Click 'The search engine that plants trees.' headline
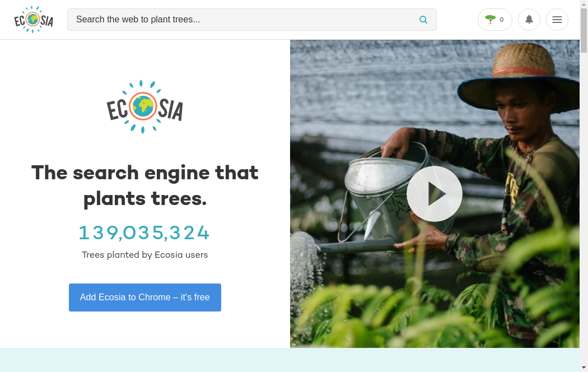This screenshot has height=372, width=588. click(x=144, y=185)
